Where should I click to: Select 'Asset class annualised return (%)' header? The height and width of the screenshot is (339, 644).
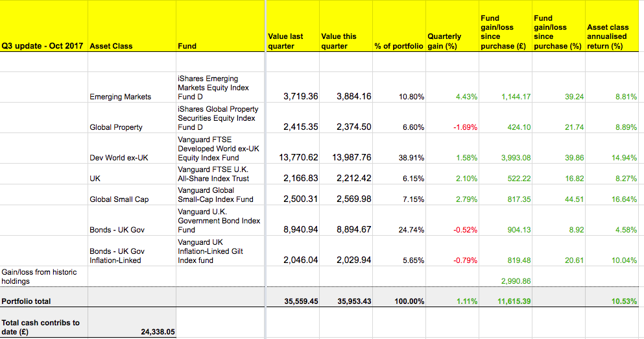coord(608,36)
